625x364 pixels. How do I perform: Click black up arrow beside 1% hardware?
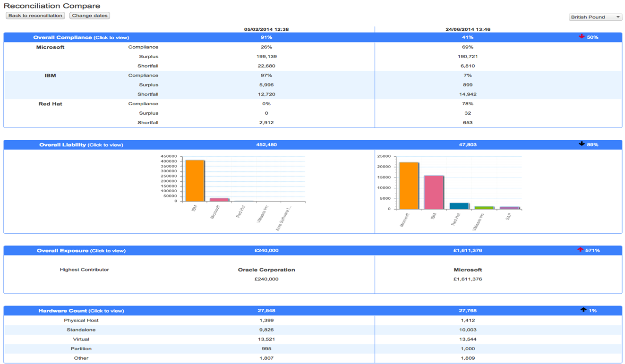(583, 310)
